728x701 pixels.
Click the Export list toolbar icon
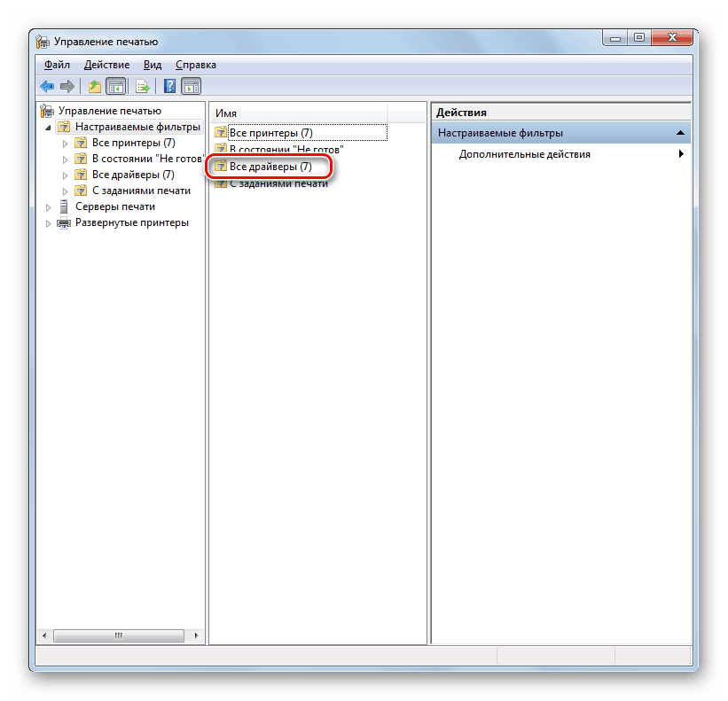point(143,86)
